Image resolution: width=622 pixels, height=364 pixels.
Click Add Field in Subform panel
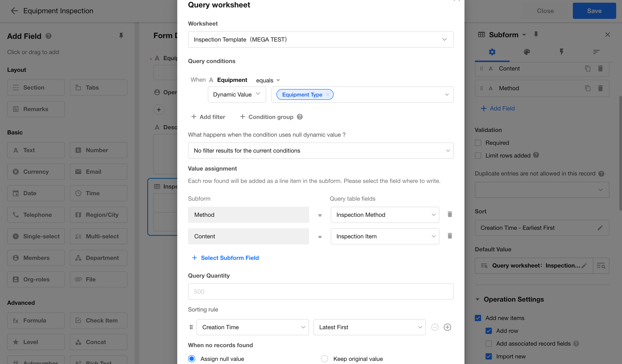point(498,108)
